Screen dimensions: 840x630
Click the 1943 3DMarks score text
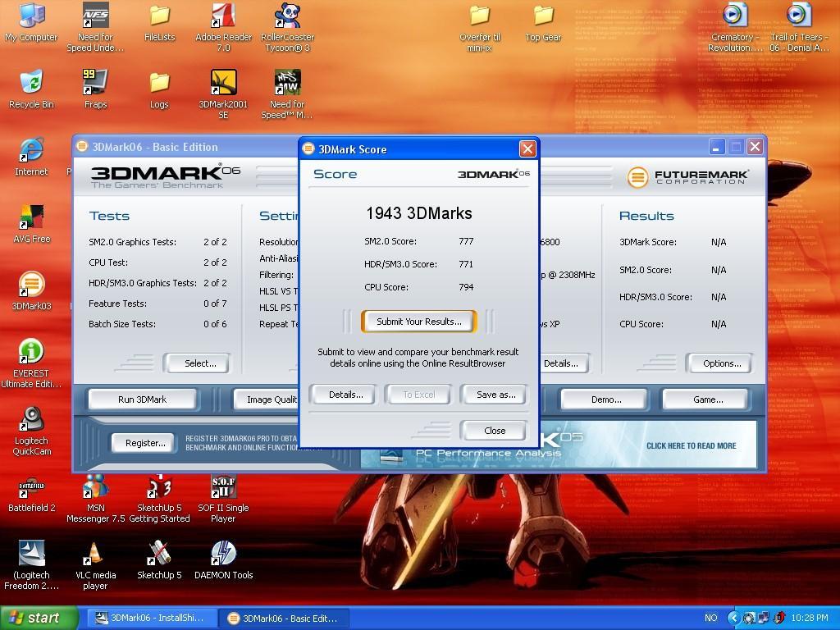point(419,213)
